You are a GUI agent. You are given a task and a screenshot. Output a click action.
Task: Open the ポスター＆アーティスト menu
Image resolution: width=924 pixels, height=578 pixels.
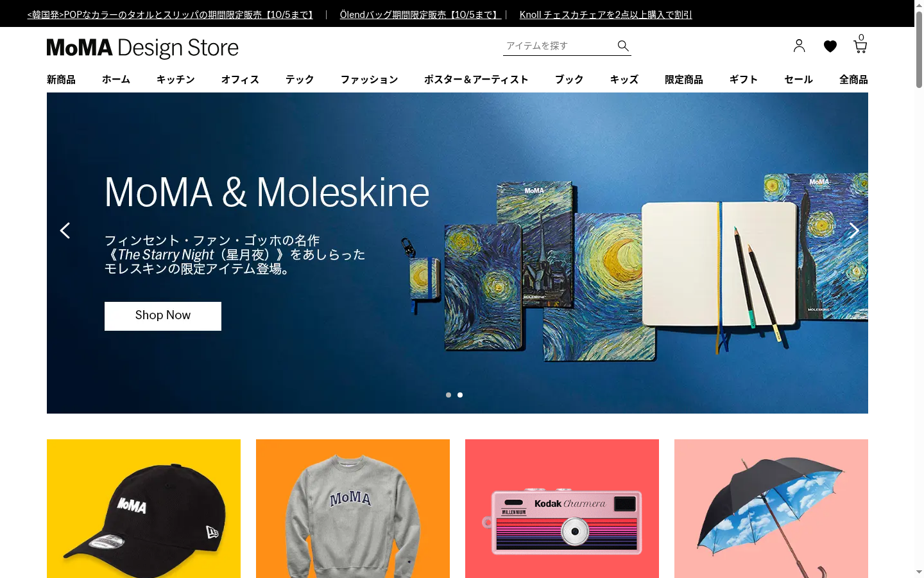476,80
